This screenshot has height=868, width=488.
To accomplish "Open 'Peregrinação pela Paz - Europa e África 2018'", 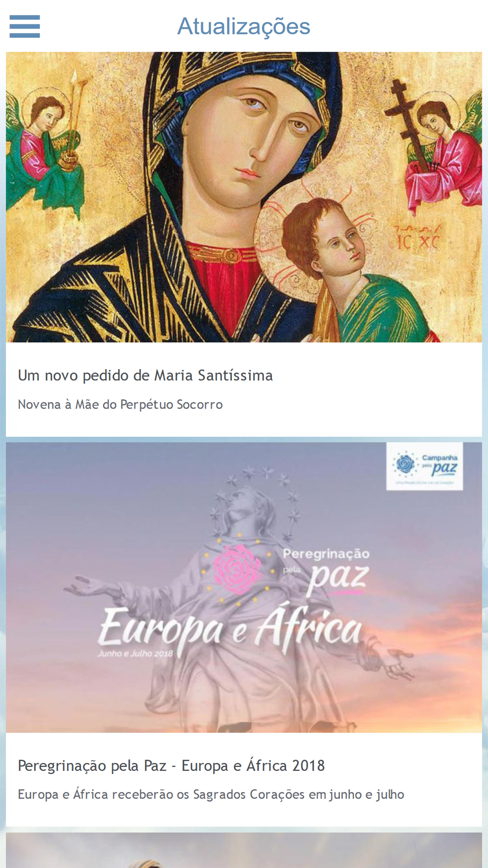I will (171, 765).
